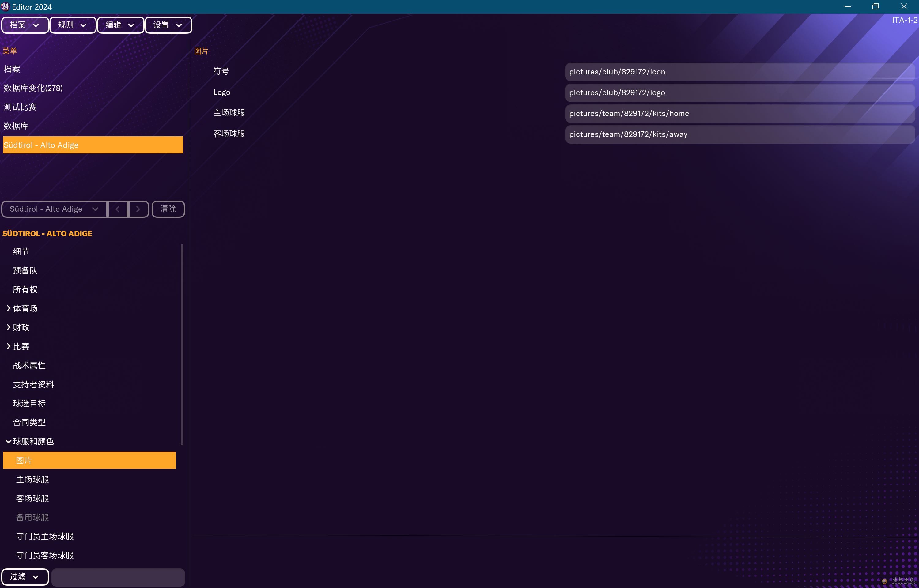Open the 设置 dropdown menu
This screenshot has height=588, width=919.
pyautogui.click(x=168, y=25)
